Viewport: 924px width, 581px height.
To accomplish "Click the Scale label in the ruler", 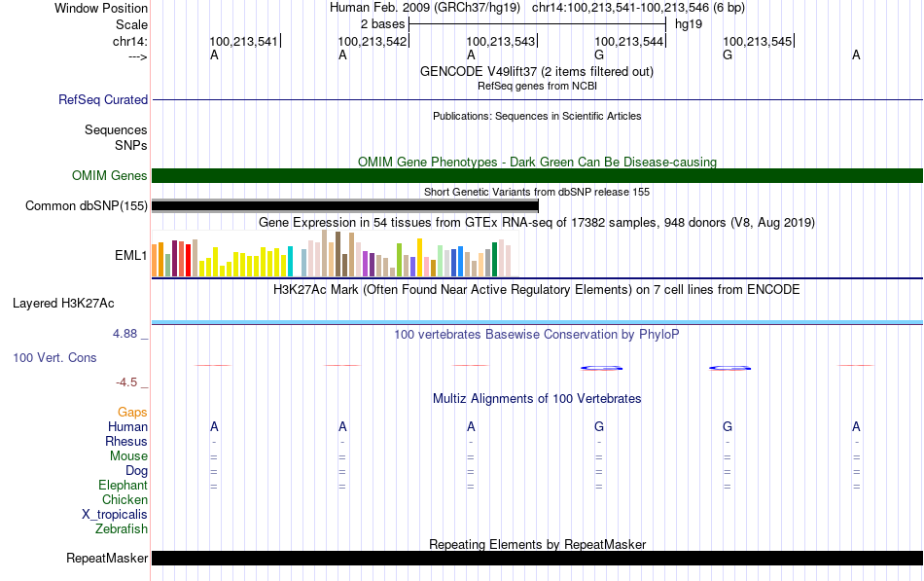I will 131,24.
